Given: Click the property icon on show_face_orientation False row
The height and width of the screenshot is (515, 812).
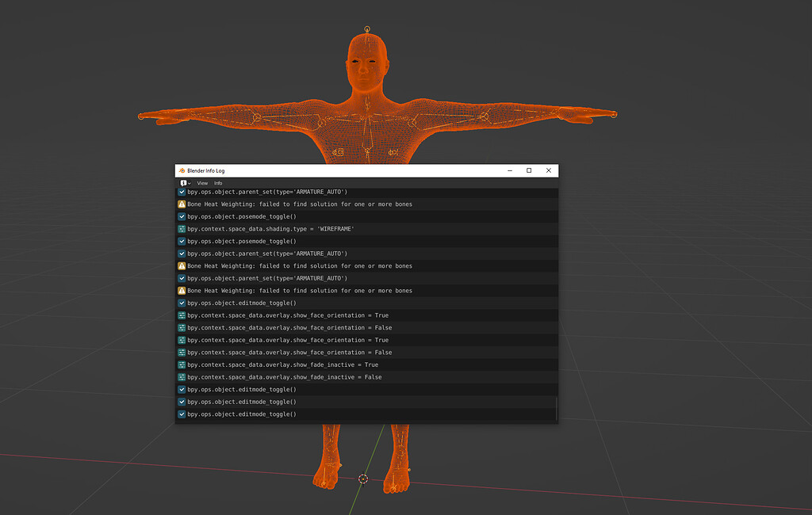Looking at the screenshot, I should [181, 327].
